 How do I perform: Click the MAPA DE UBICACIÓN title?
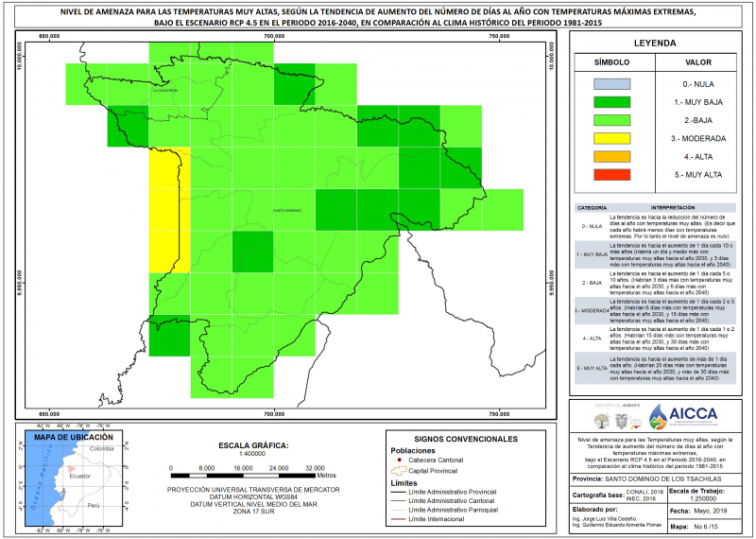(x=73, y=437)
